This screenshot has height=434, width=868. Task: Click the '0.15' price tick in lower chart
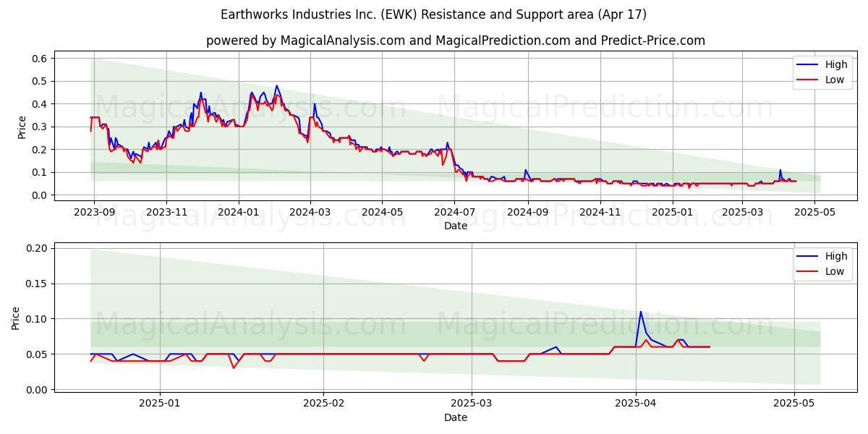pos(36,284)
